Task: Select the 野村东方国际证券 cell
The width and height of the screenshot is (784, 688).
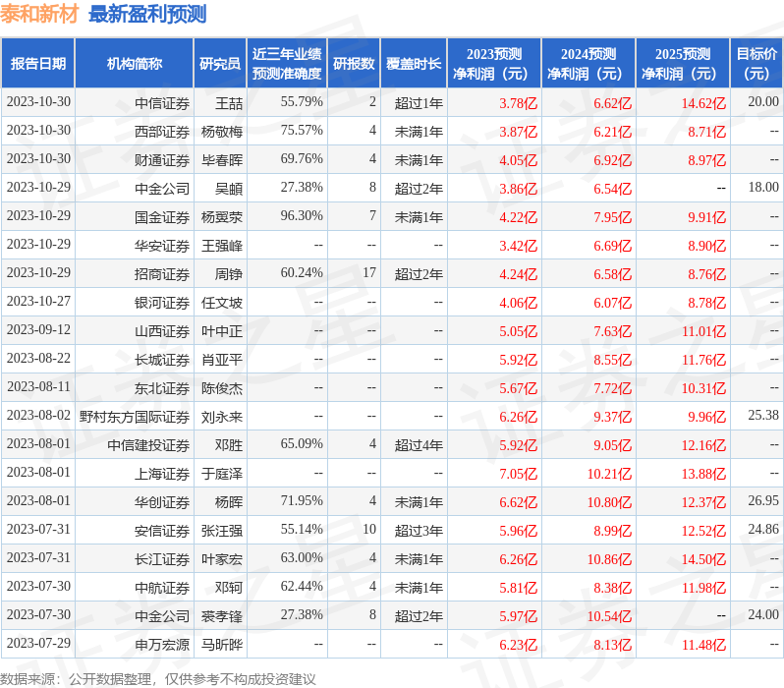Action: pos(135,418)
